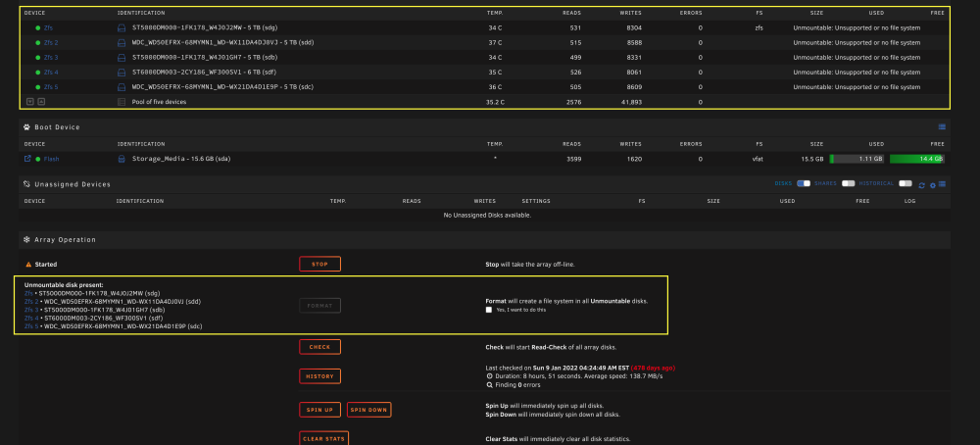Click the green status dot for Zfs 5
The width and height of the screenshot is (980, 445).
[x=38, y=87]
